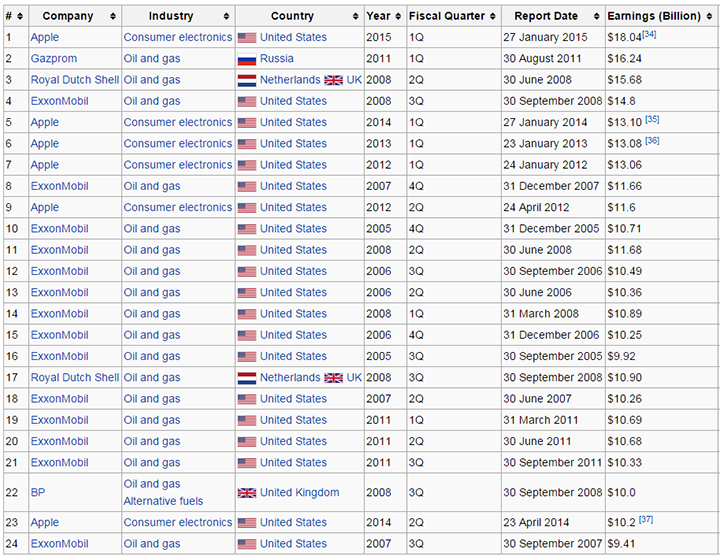Click the Earnings (Billion) column header

(661, 16)
